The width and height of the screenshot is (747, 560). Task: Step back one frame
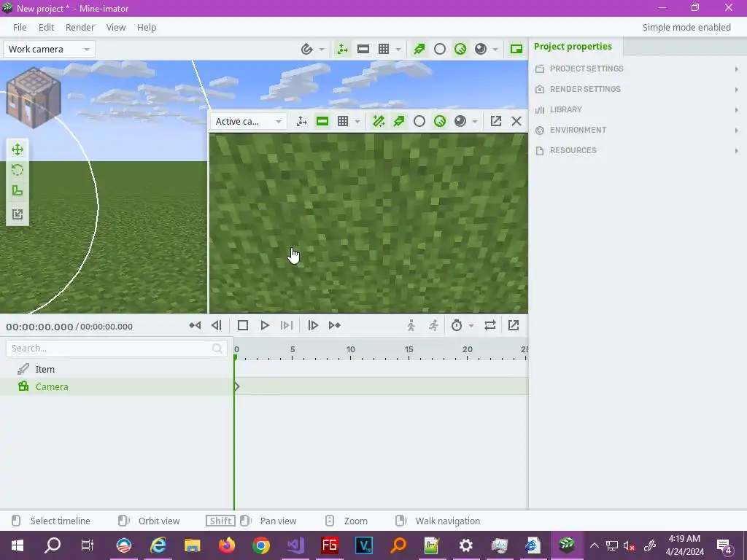pos(216,325)
